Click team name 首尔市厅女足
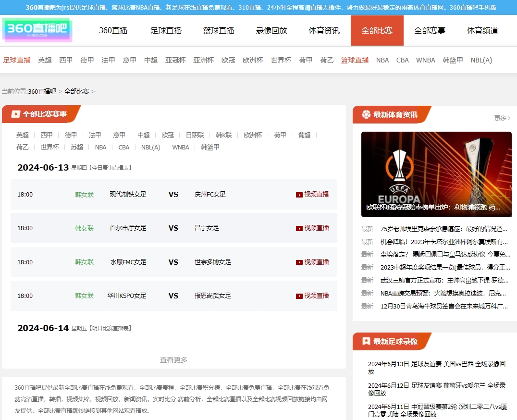 pos(128,228)
